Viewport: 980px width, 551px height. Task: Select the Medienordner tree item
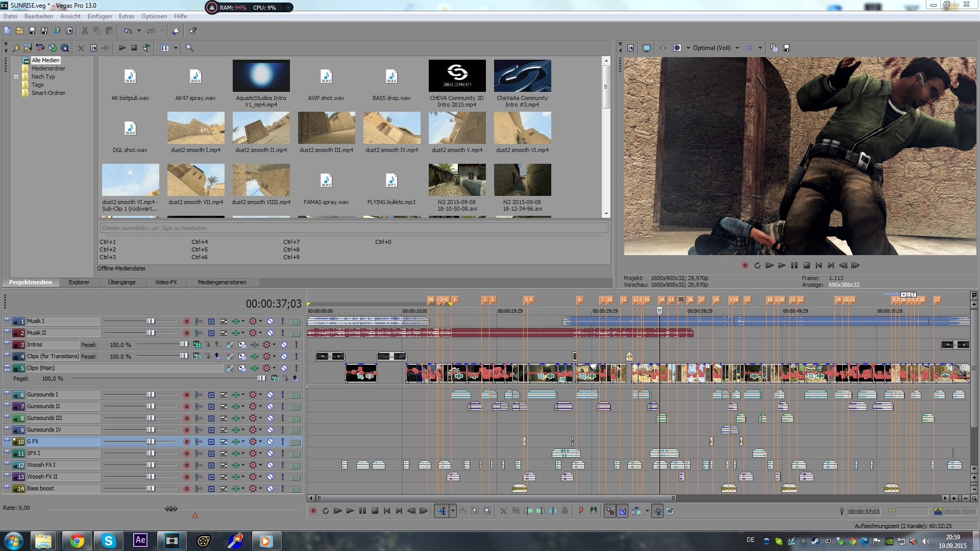tap(48, 68)
